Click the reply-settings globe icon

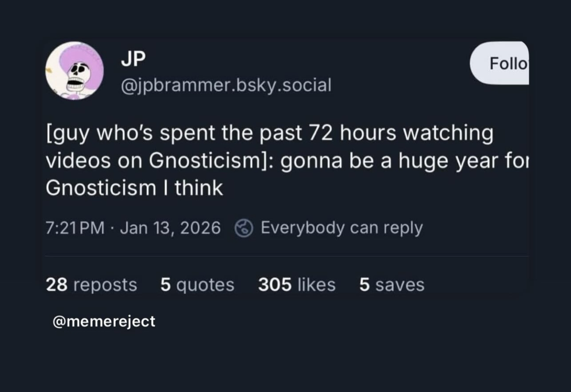[x=244, y=228]
